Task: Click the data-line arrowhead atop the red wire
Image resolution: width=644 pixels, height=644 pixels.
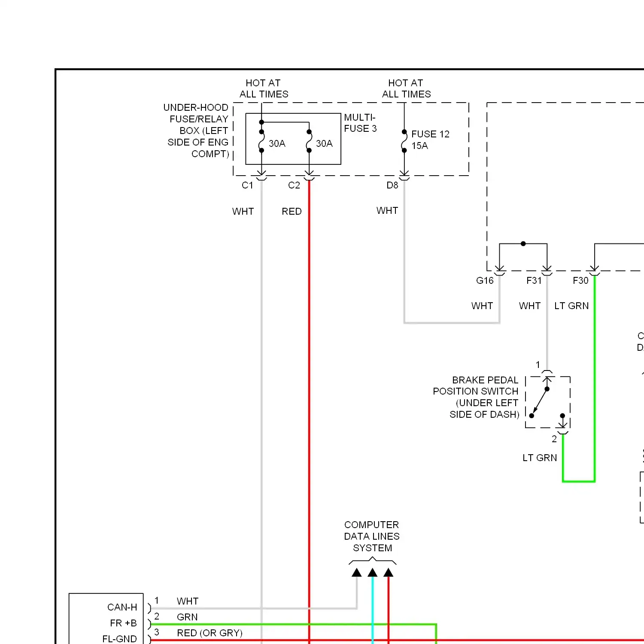Action: (x=389, y=572)
